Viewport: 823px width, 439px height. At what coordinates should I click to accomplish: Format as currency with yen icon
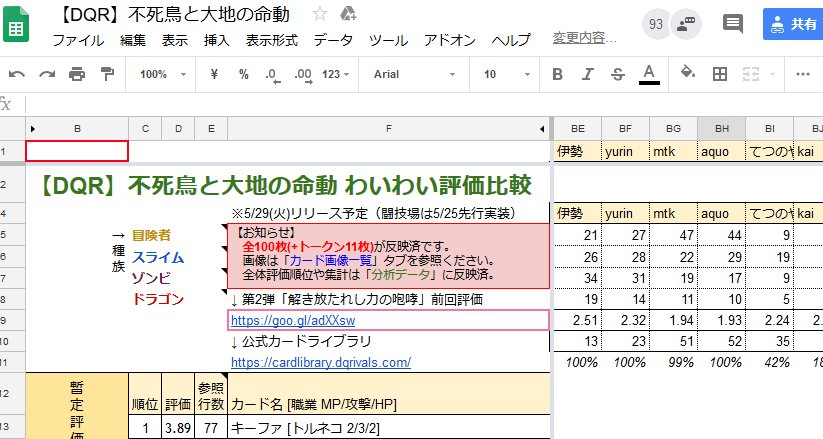(214, 75)
